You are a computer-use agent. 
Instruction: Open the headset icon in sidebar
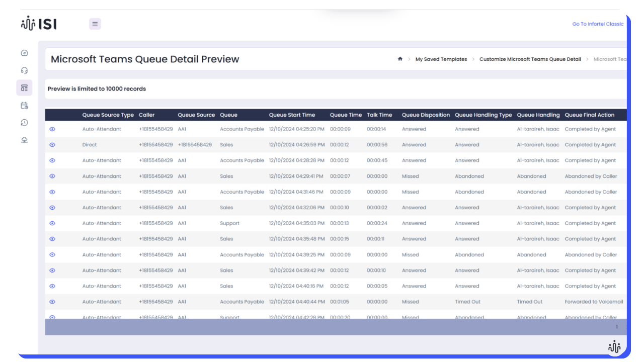pyautogui.click(x=24, y=70)
